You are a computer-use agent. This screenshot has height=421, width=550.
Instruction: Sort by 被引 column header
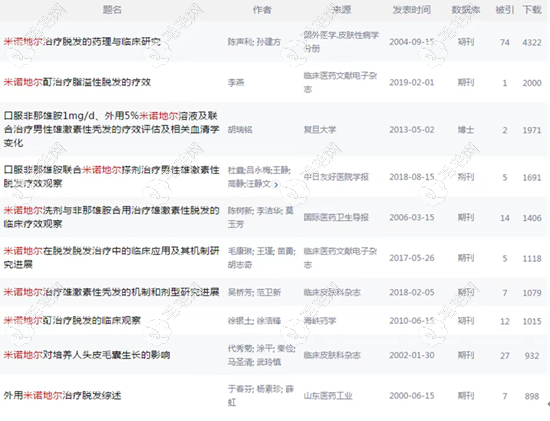505,9
